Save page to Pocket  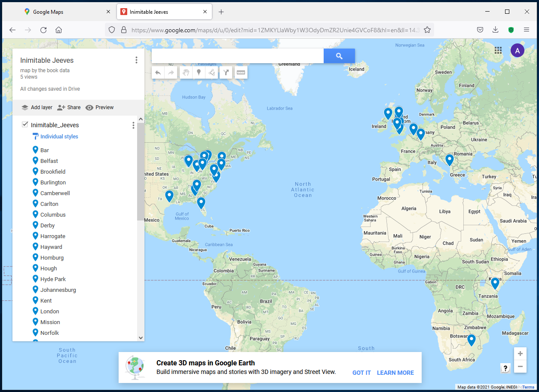click(480, 30)
